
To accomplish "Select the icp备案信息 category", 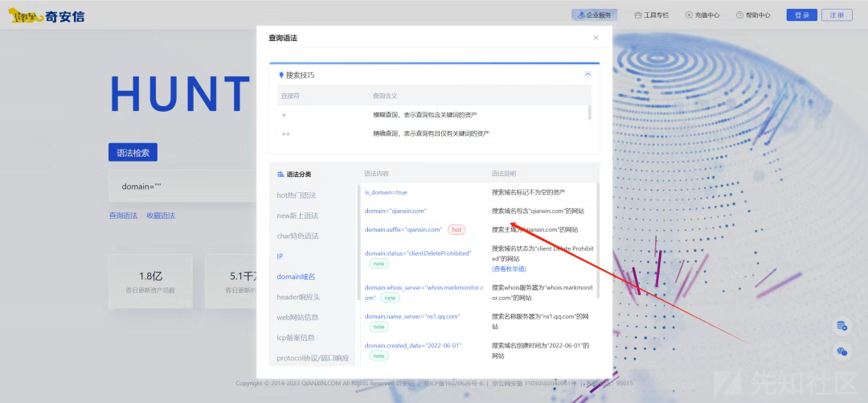I will coord(296,337).
